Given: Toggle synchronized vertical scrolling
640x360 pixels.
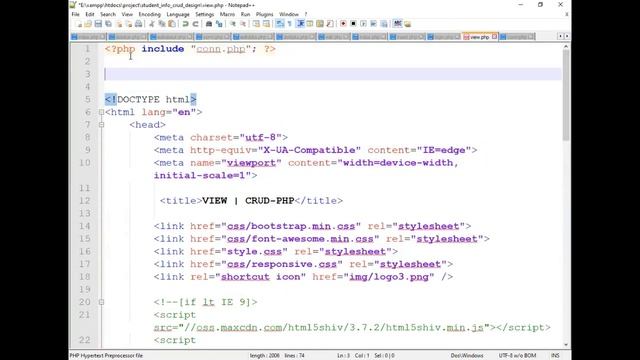Looking at the screenshot, I should click(x=256, y=24).
